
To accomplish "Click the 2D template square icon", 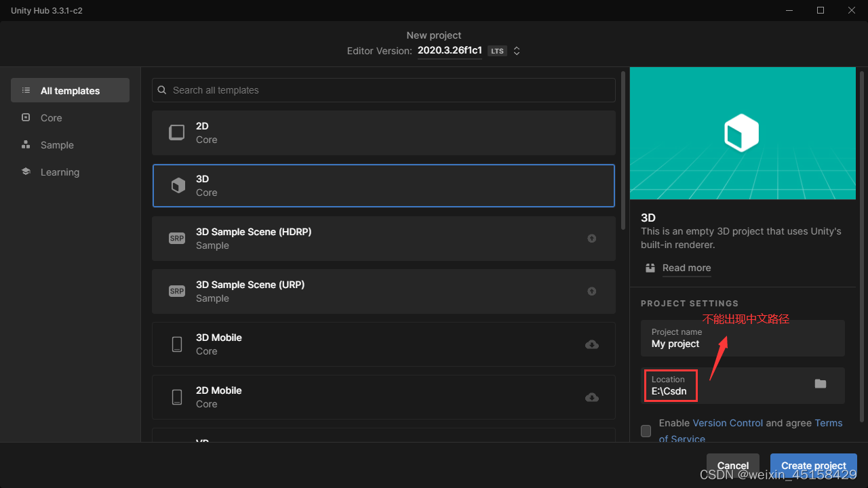I will point(177,132).
